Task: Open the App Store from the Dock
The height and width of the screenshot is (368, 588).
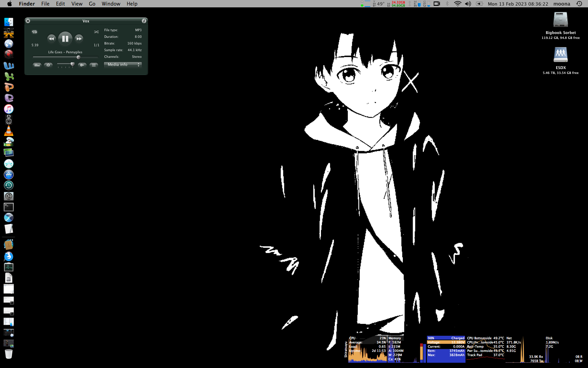Action: (9, 175)
